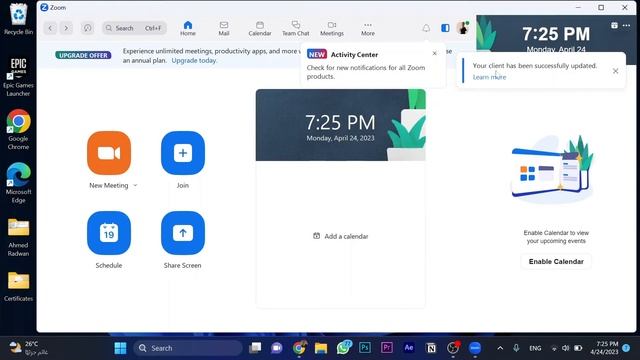Viewport: 640px width, 360px height.
Task: Open the notifications bell icon
Action: pos(426,28)
